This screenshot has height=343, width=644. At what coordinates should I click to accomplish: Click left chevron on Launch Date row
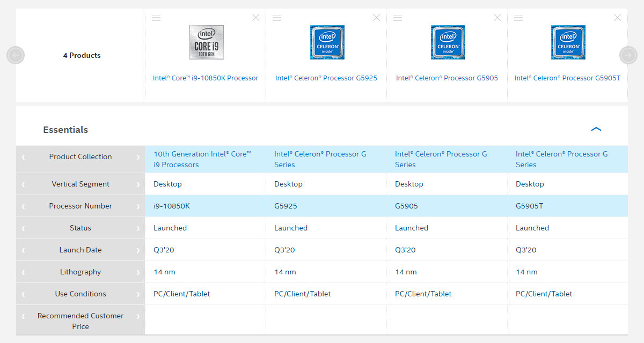pos(23,250)
